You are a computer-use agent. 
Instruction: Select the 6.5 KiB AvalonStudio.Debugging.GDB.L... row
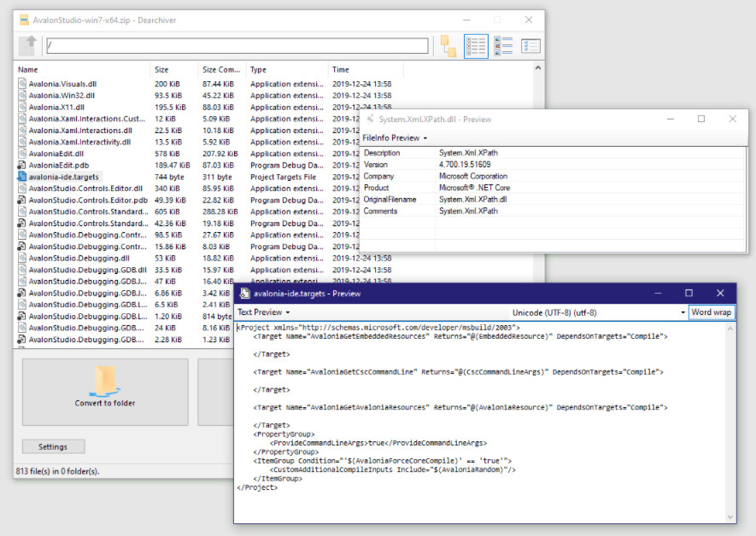coord(126,305)
